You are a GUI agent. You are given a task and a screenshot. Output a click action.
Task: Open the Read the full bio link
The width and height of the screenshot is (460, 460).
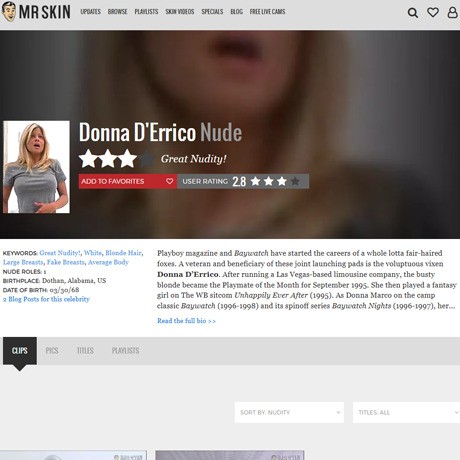186,321
